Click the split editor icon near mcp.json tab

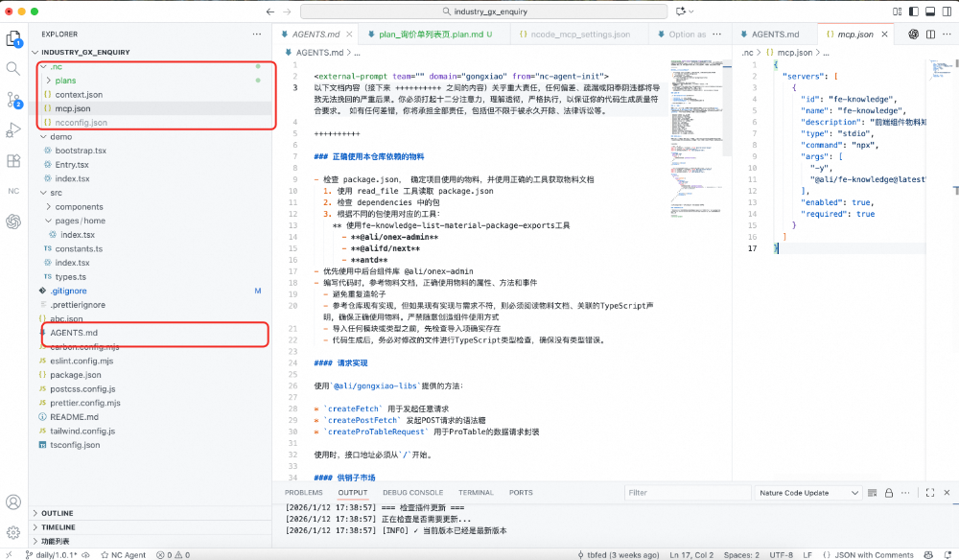pos(930,33)
